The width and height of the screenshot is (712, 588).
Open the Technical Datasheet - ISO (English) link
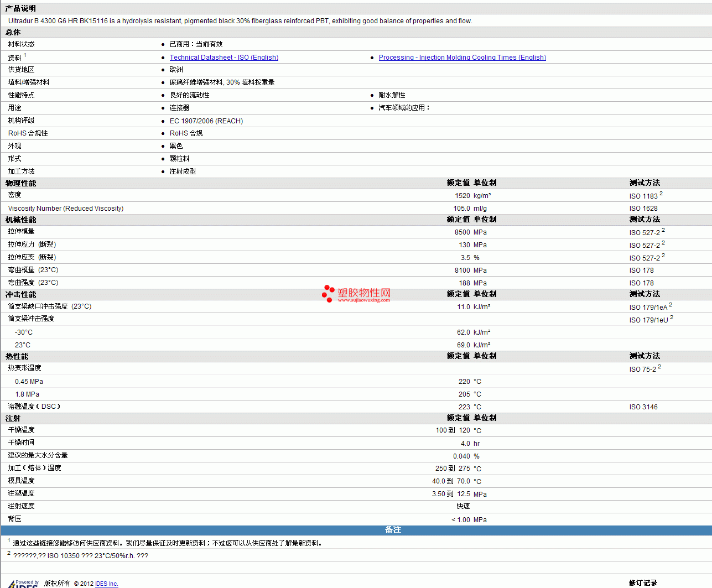coord(224,58)
